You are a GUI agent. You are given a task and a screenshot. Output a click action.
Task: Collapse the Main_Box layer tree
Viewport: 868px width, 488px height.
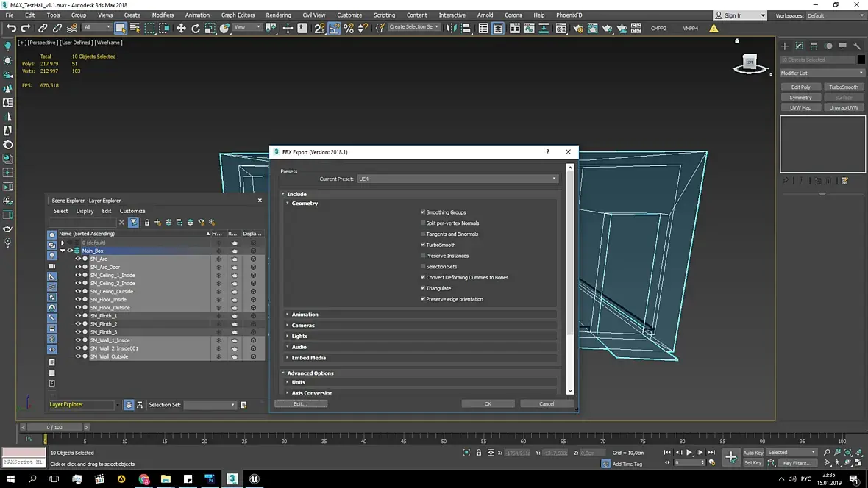coord(63,251)
